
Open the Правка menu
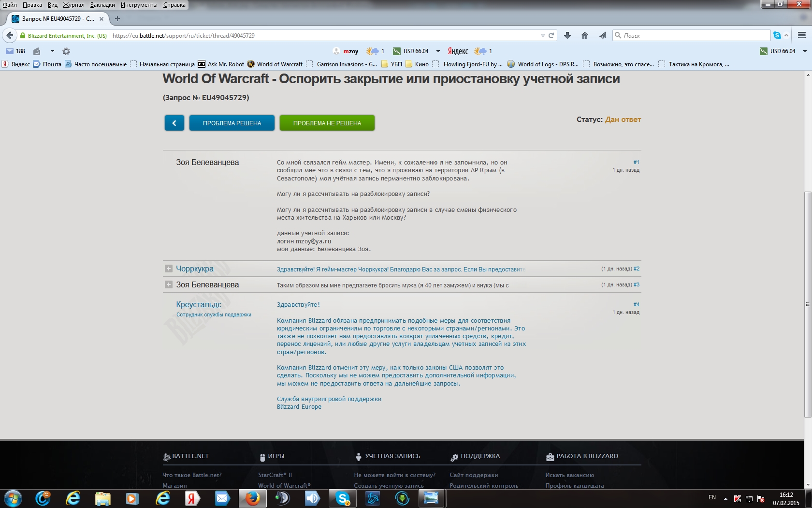click(32, 5)
